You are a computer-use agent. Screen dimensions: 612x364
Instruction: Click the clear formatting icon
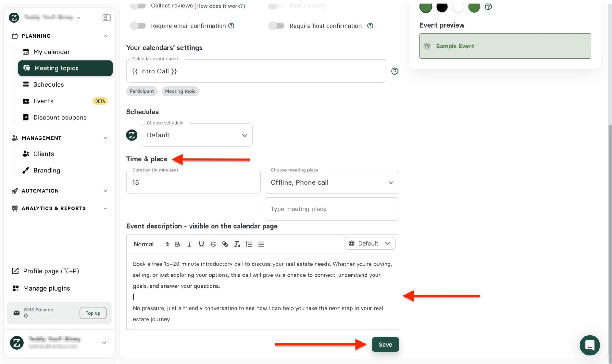(x=237, y=244)
